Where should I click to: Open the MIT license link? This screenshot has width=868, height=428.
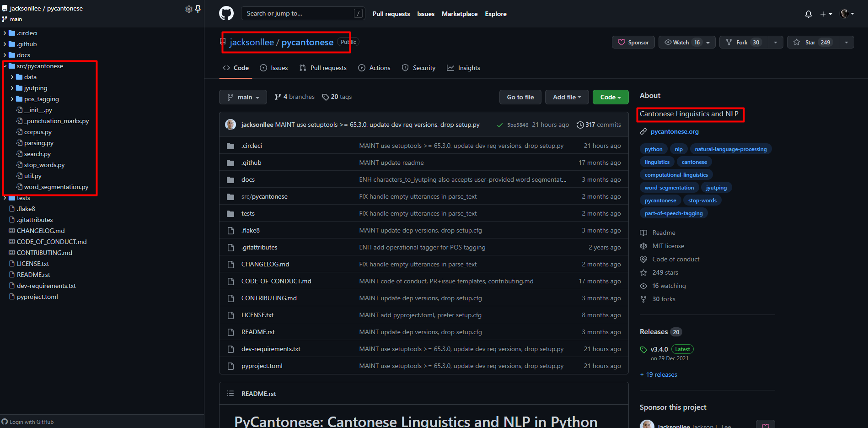(668, 246)
